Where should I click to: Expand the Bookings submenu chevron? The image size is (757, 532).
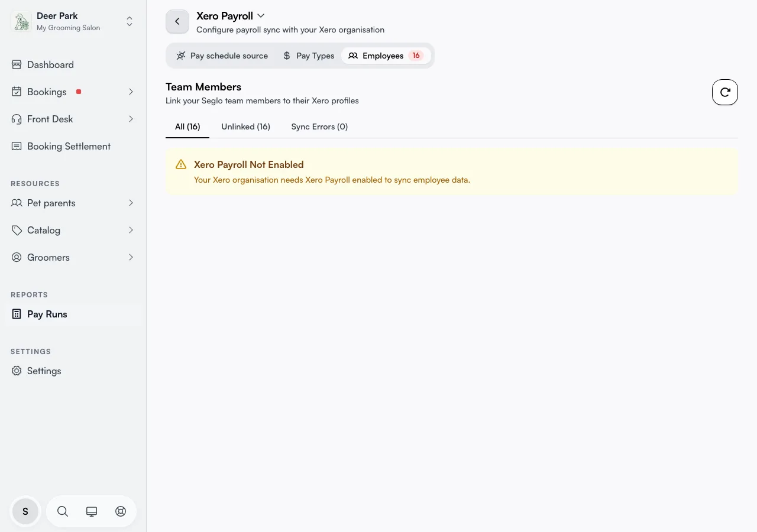pyautogui.click(x=131, y=92)
